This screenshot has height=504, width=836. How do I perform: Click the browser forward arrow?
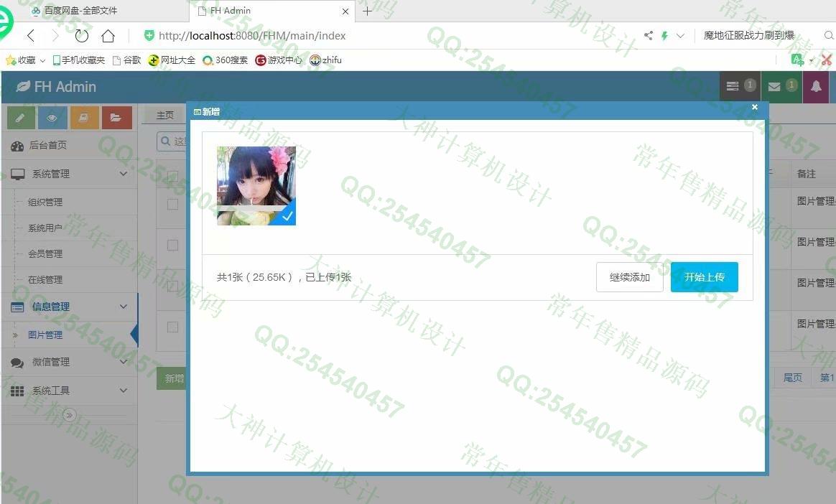pyautogui.click(x=55, y=36)
